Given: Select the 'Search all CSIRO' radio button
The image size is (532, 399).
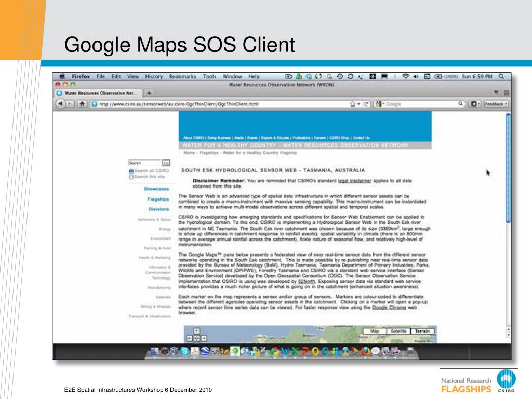Looking at the screenshot, I should (x=131, y=171).
